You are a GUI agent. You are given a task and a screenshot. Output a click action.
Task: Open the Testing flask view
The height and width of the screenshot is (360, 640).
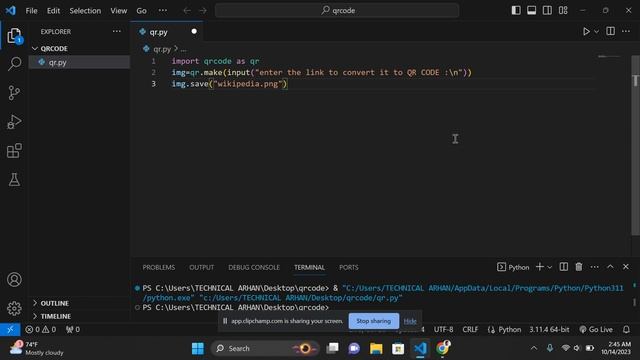14,180
